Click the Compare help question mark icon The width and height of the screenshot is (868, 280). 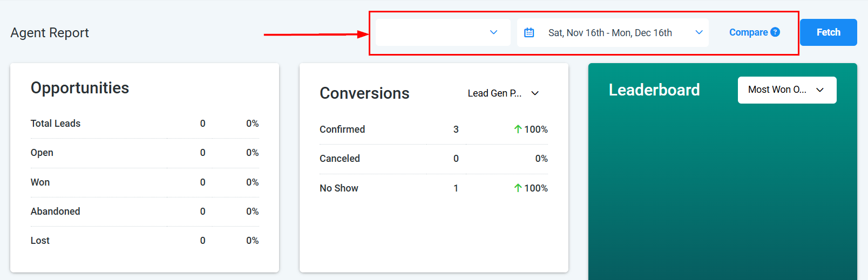tap(775, 32)
